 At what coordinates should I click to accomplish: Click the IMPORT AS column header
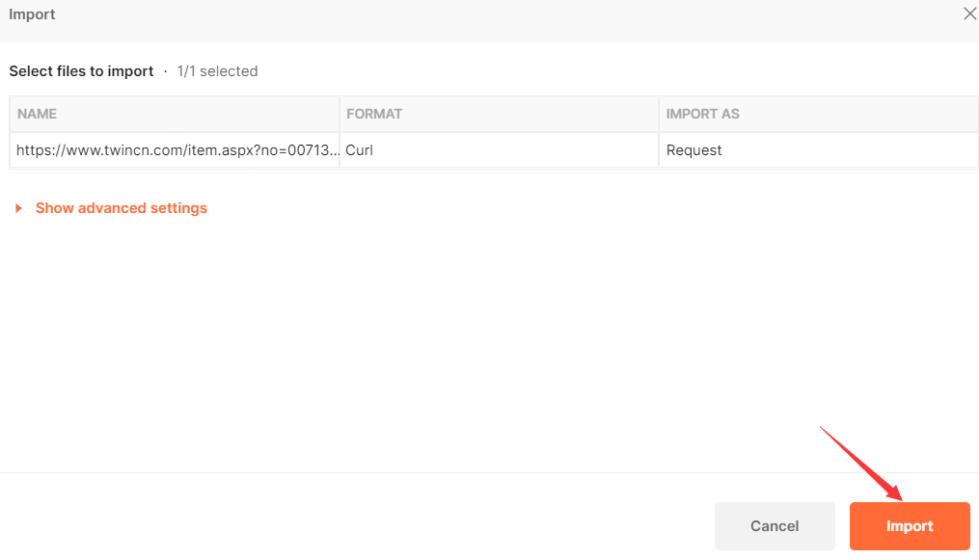coord(819,114)
